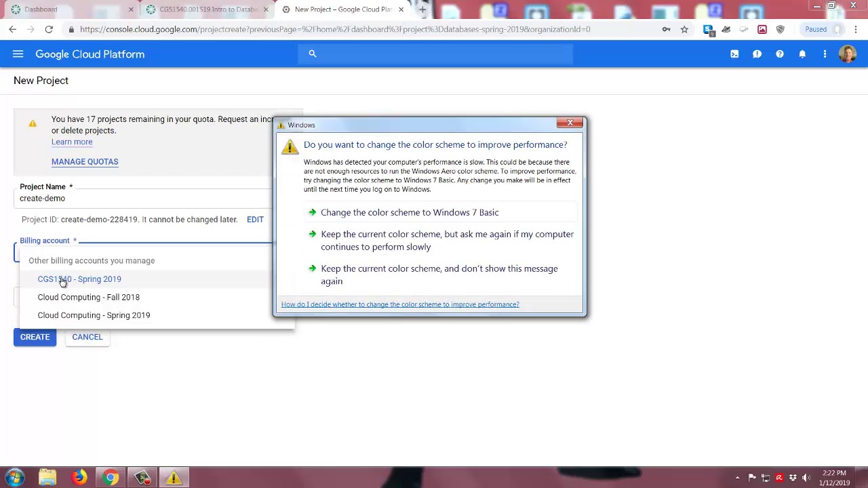Click EDIT next to Project ID
The width and height of the screenshot is (868, 488).
(x=255, y=220)
